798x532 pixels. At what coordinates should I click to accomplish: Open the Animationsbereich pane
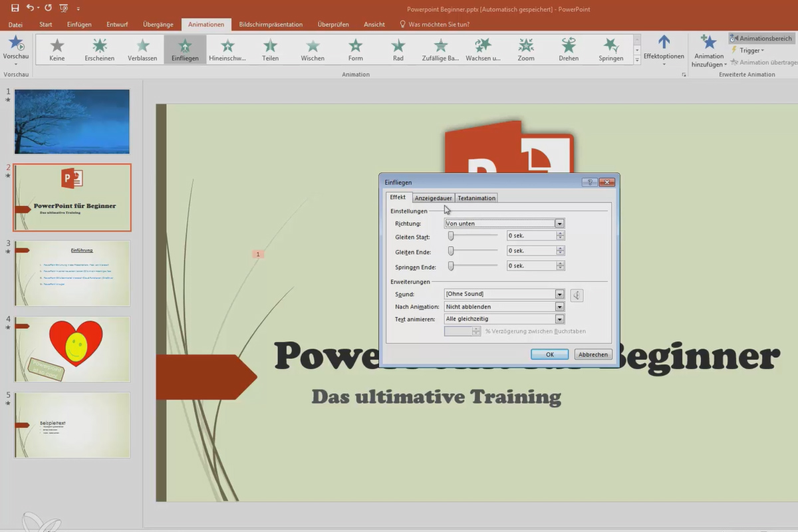(761, 38)
